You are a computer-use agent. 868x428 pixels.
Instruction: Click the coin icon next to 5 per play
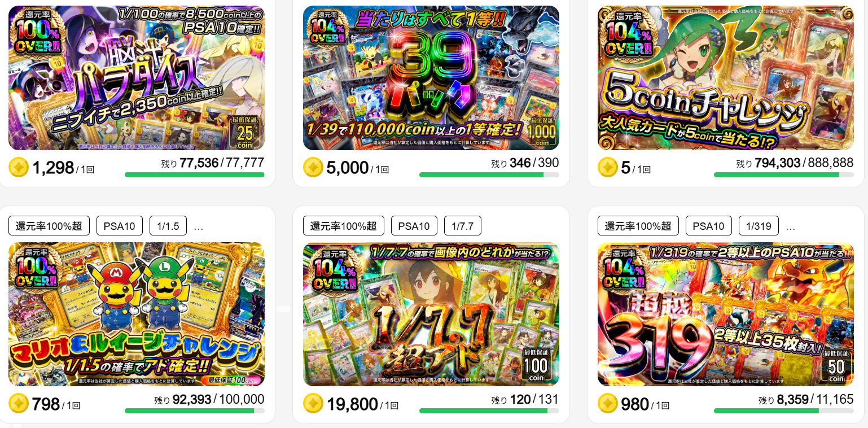pyautogui.click(x=608, y=167)
